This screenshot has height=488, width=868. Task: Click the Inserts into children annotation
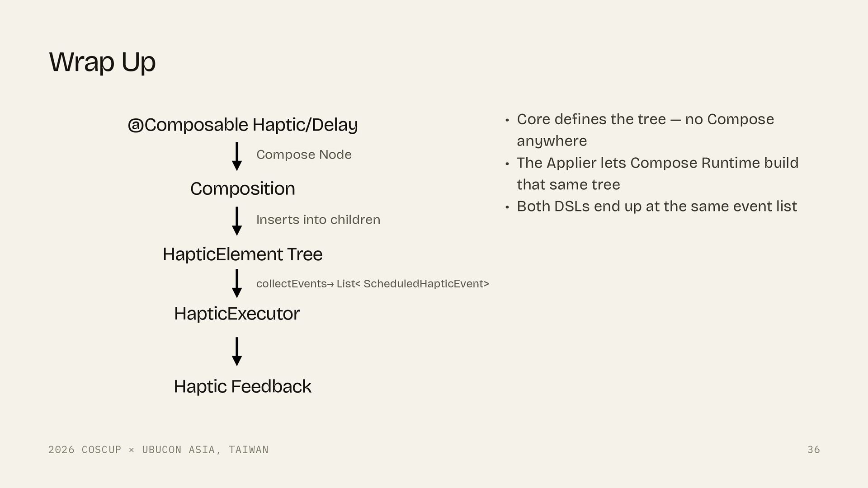click(x=318, y=220)
